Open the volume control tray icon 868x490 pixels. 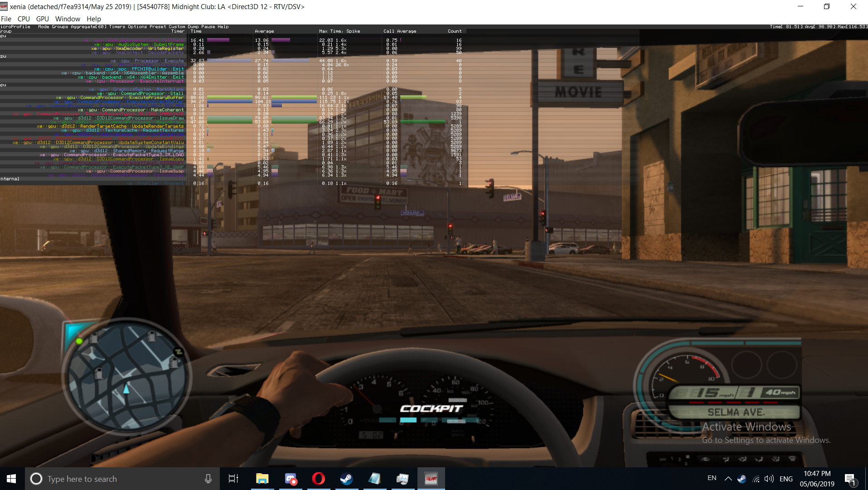(769, 479)
